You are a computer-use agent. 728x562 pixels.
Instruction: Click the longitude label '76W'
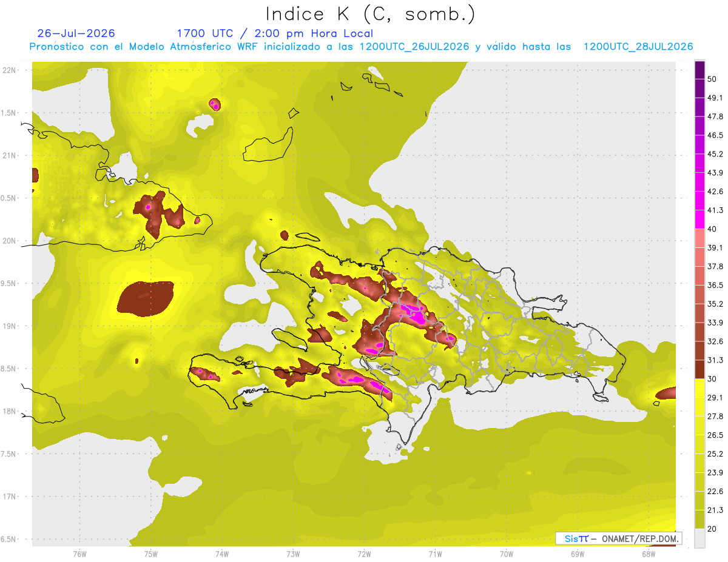coord(79,554)
